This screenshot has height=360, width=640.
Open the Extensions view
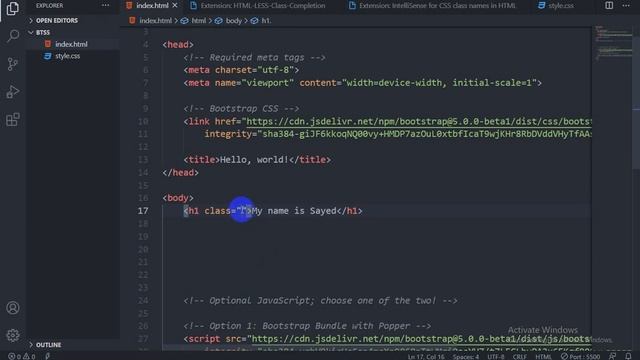[x=13, y=120]
